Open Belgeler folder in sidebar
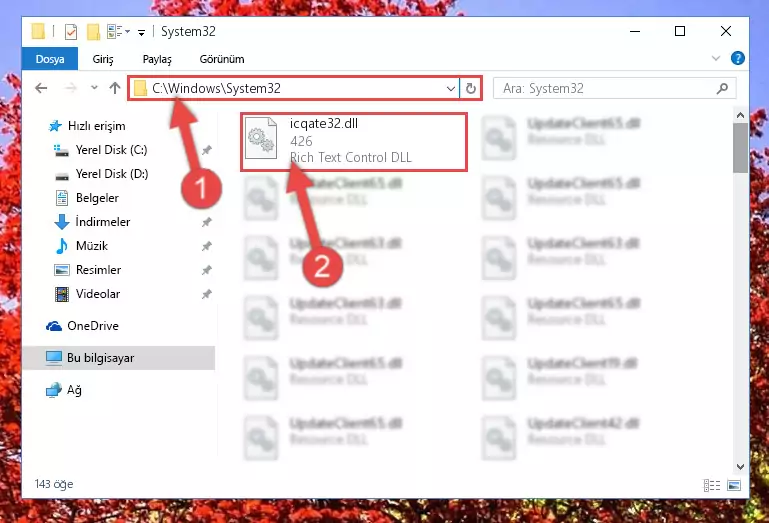 pos(87,198)
